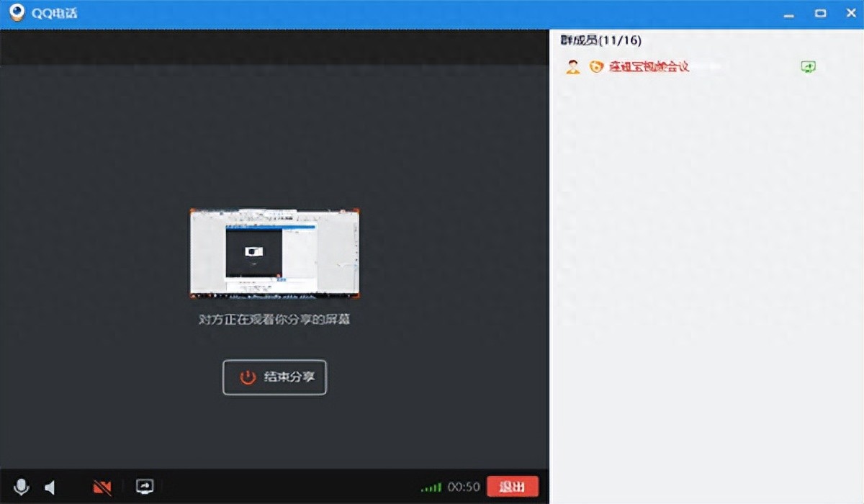Minimize the QQ call window
This screenshot has width=864, height=504.
tap(789, 12)
